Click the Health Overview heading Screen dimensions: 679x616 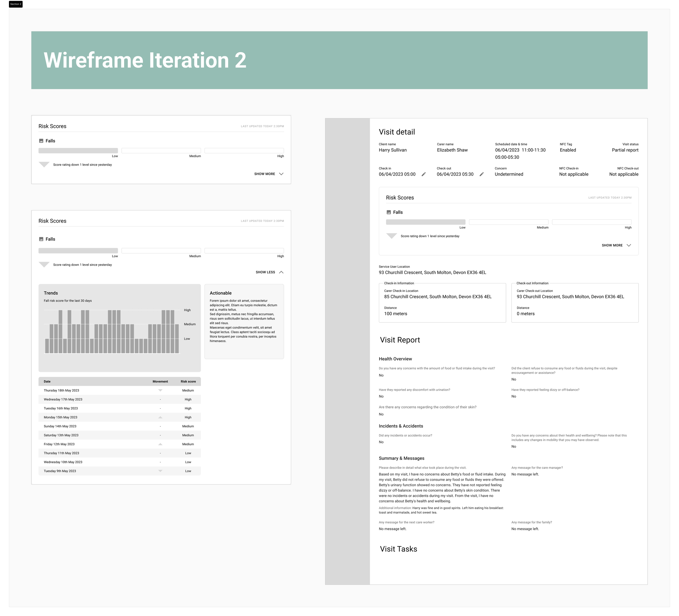point(395,359)
